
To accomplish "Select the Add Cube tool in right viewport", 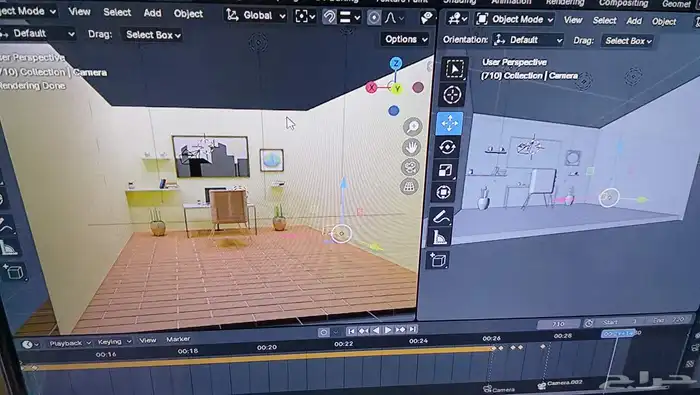I will (x=438, y=260).
